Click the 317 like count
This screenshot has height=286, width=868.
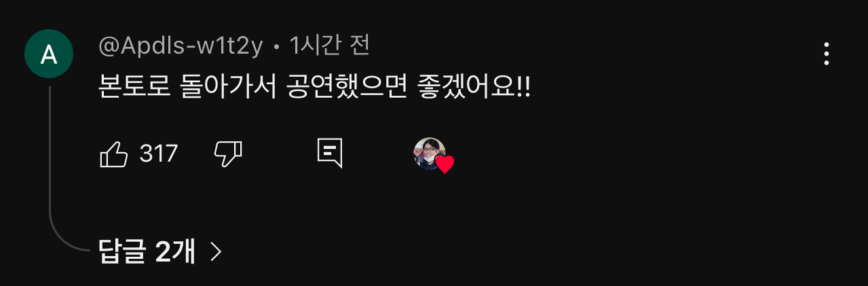pos(159,154)
